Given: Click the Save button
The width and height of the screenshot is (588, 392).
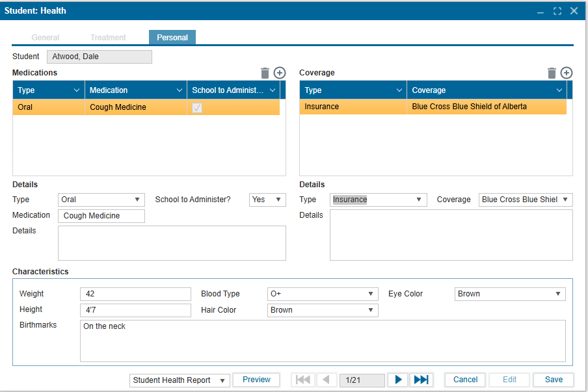Looking at the screenshot, I should click(554, 380).
